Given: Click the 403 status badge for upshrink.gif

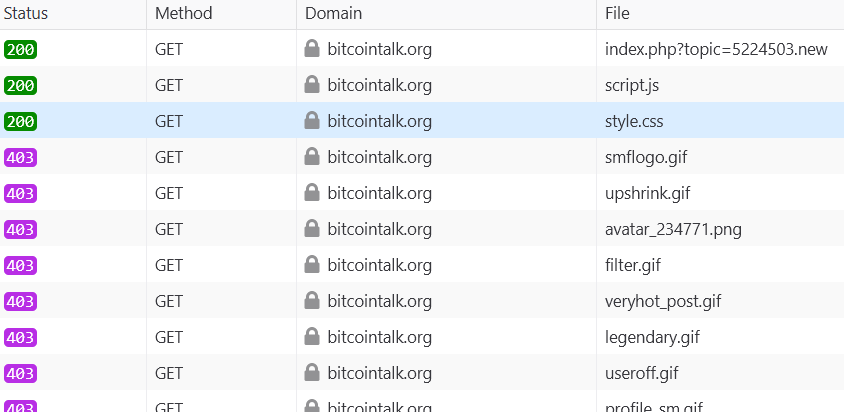Looking at the screenshot, I should point(20,194).
